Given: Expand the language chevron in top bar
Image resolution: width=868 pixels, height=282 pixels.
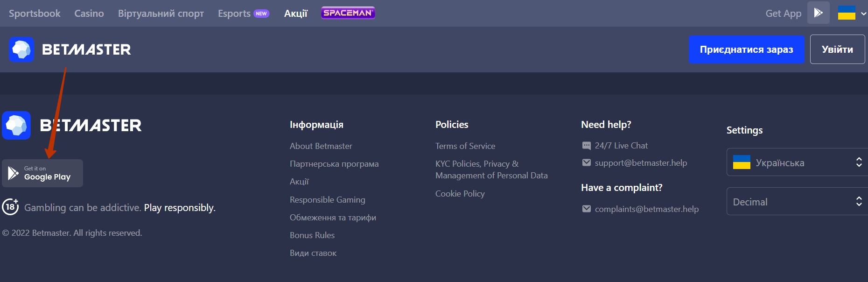Looking at the screenshot, I should click(863, 14).
